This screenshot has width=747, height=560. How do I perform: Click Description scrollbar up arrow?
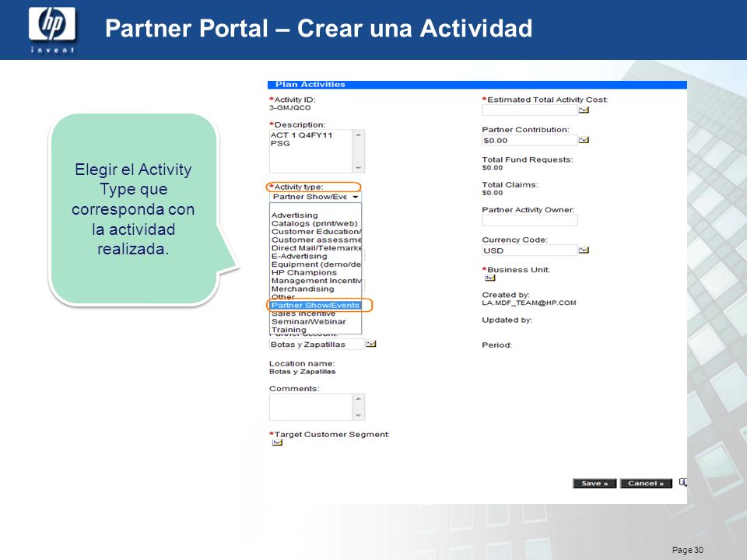358,135
